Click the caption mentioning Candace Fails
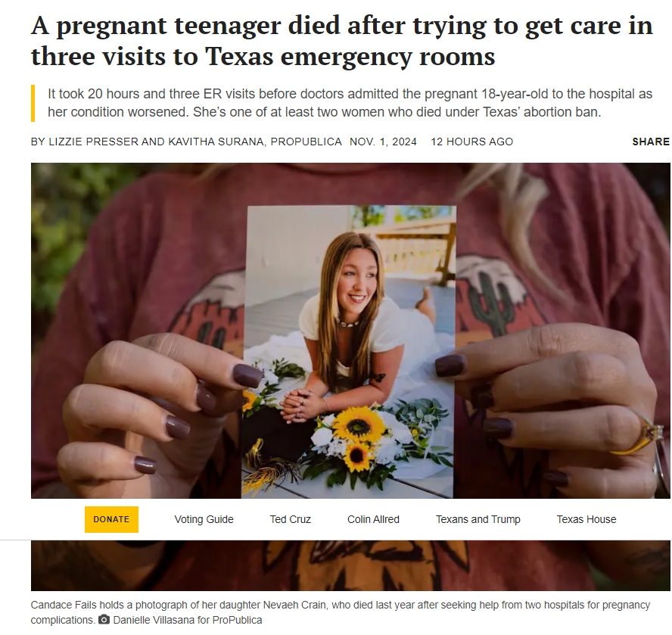This screenshot has width=672, height=635. point(341,612)
